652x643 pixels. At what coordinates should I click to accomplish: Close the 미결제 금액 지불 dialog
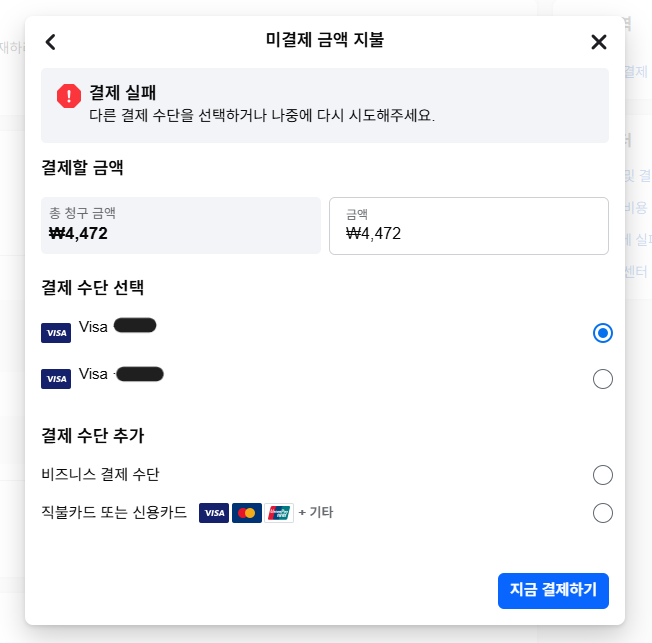(599, 42)
